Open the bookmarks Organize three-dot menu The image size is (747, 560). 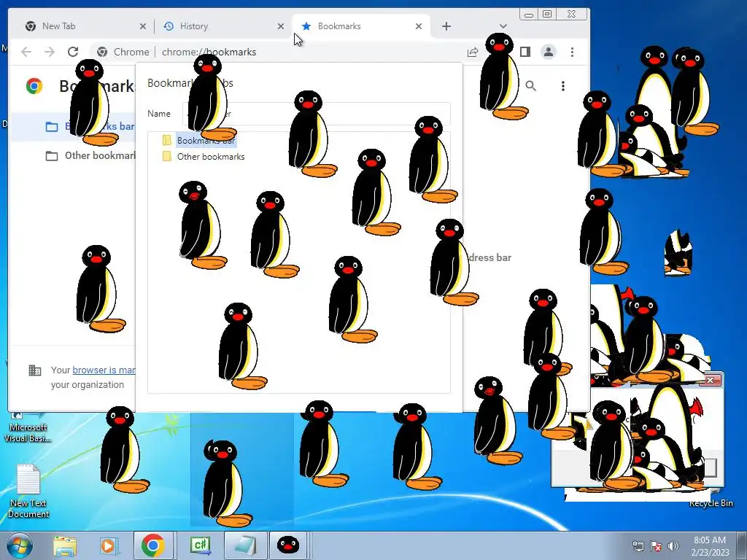click(x=563, y=86)
